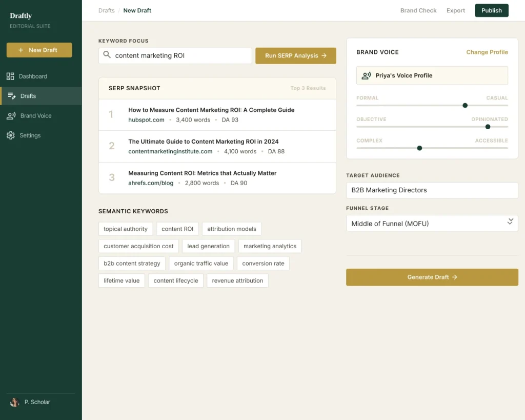Select the attribution models keyword chip
The height and width of the screenshot is (420, 525).
click(x=232, y=229)
